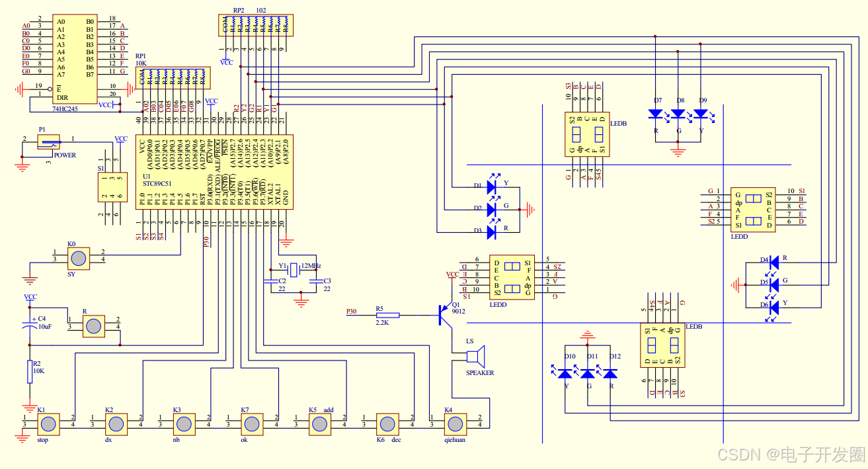Viewport: 868px width, 469px height.
Task: Click the VCC label below RP2 pack
Action: click(226, 62)
